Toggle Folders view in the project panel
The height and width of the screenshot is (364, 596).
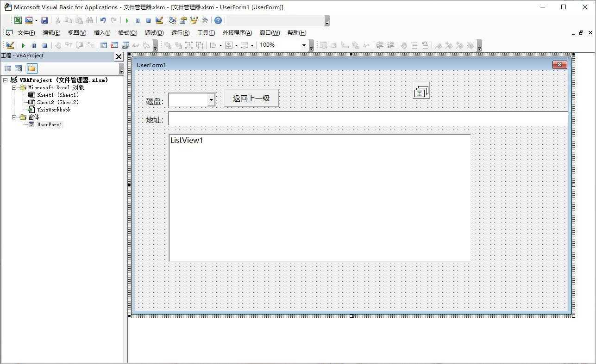tap(31, 68)
